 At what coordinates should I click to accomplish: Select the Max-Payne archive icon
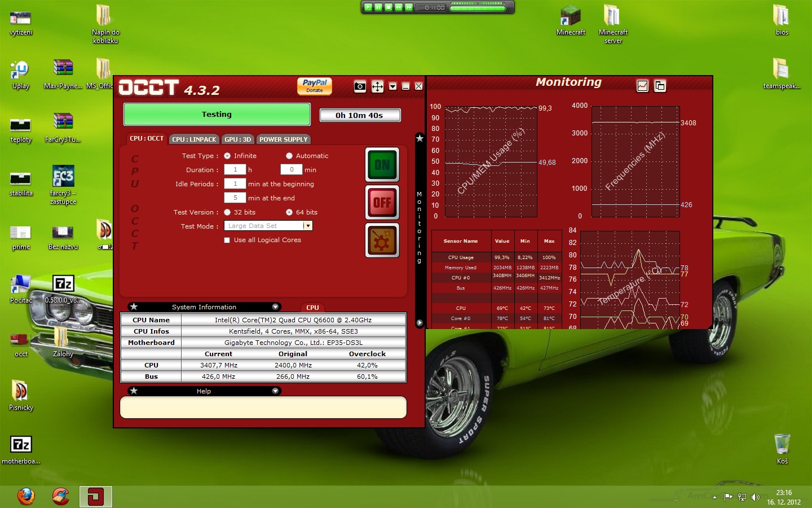[63, 74]
